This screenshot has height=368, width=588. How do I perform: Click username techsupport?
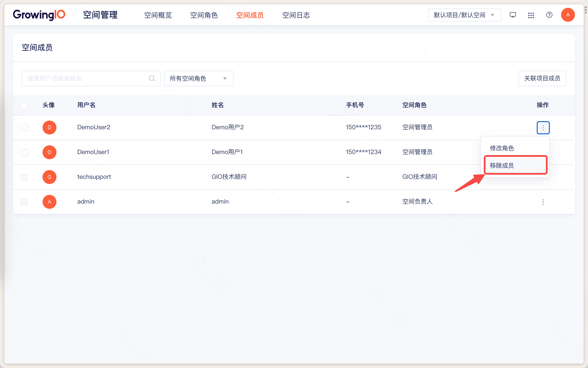pos(94,177)
